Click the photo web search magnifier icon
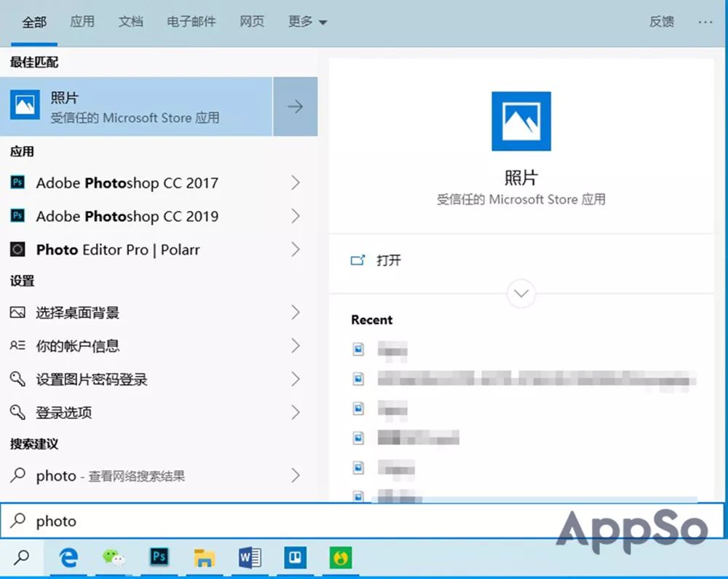Image resolution: width=728 pixels, height=579 pixels. [x=17, y=474]
